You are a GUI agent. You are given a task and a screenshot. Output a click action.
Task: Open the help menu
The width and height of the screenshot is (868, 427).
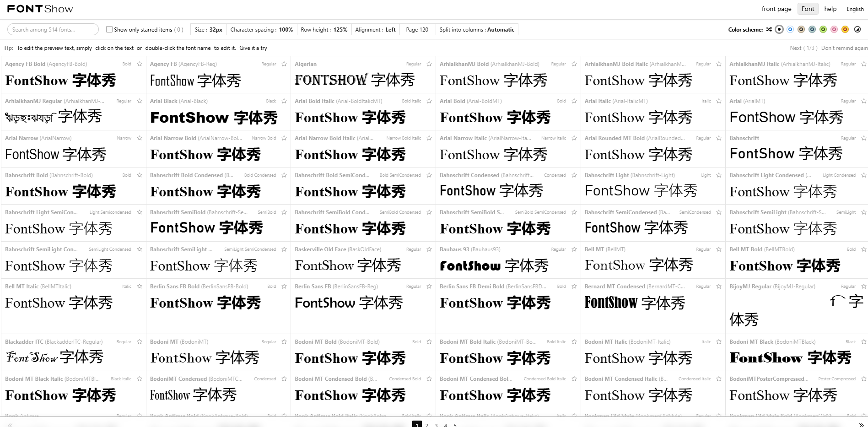830,8
